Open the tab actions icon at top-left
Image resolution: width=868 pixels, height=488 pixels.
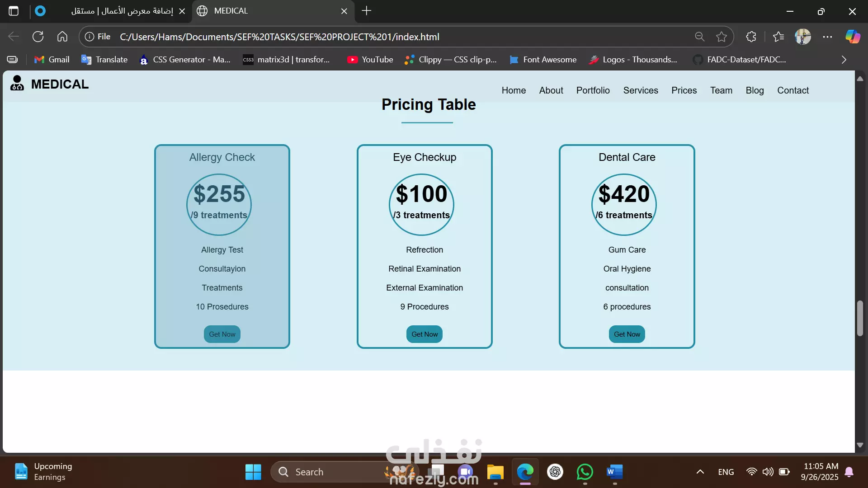click(14, 11)
